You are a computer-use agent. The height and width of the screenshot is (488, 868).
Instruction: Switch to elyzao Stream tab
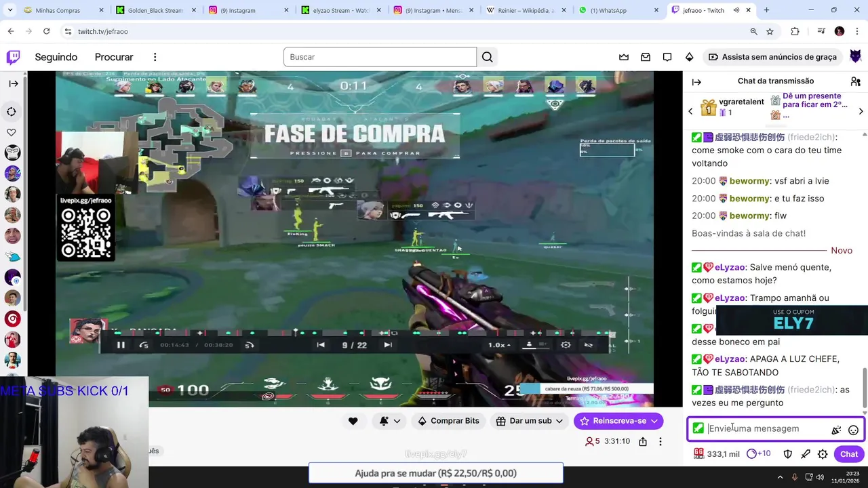coord(341,10)
